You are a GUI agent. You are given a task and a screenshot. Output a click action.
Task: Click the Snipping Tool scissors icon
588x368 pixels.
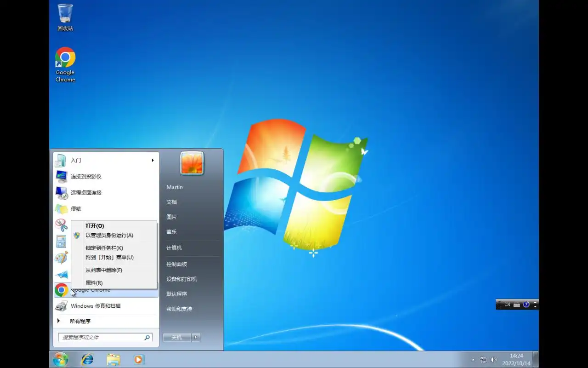61,225
